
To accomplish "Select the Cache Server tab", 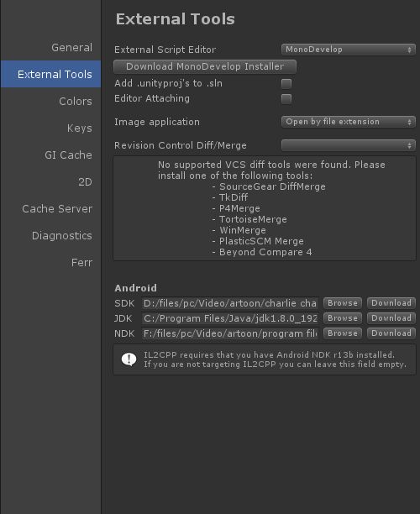I will coord(50,209).
